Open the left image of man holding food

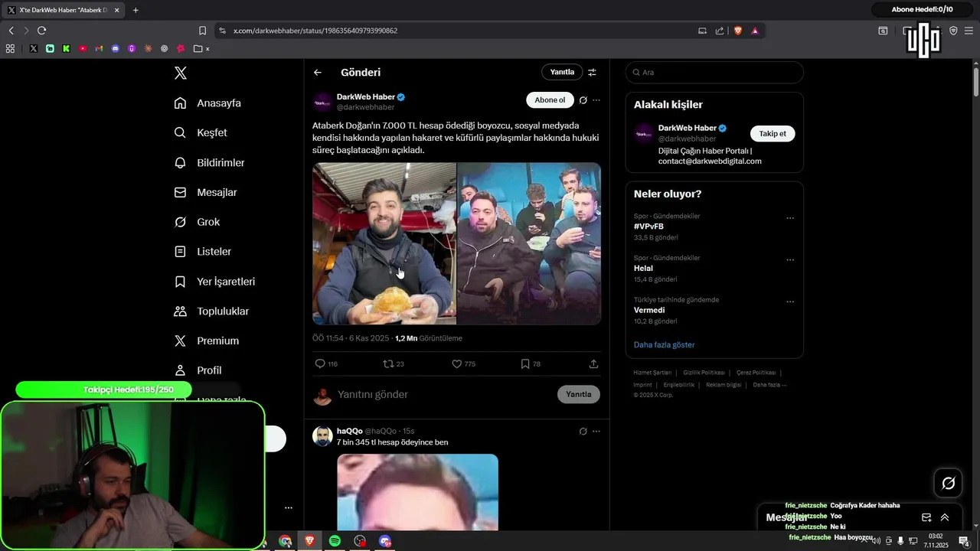tap(384, 243)
